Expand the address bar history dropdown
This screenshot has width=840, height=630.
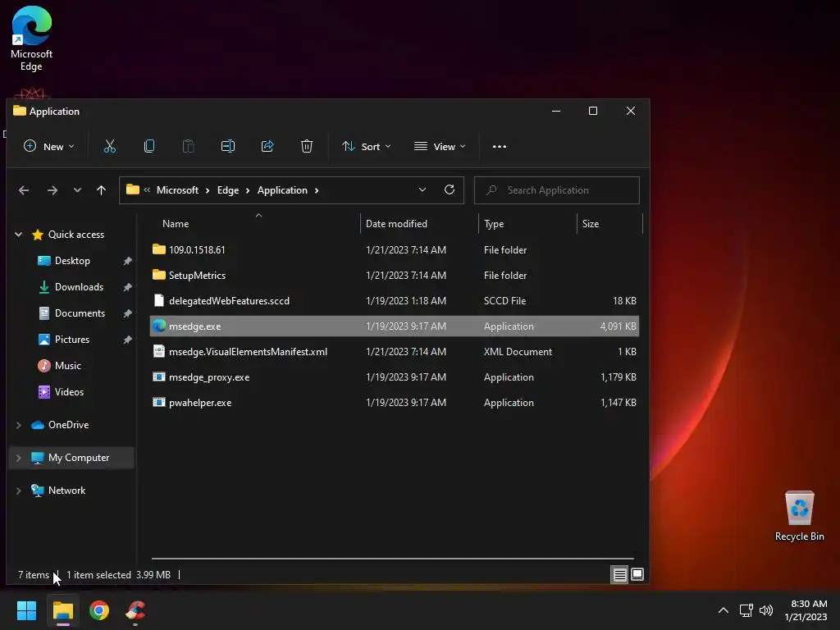click(x=422, y=189)
